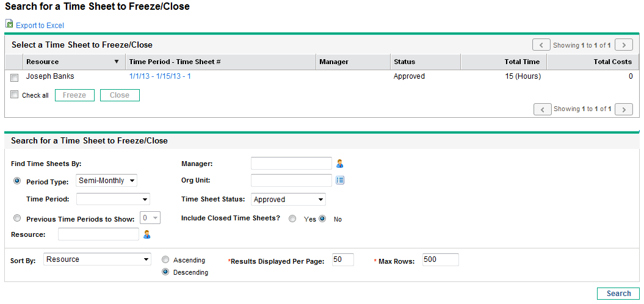Go to previous page in top pager
This screenshot has width=644, height=304.
click(x=541, y=45)
